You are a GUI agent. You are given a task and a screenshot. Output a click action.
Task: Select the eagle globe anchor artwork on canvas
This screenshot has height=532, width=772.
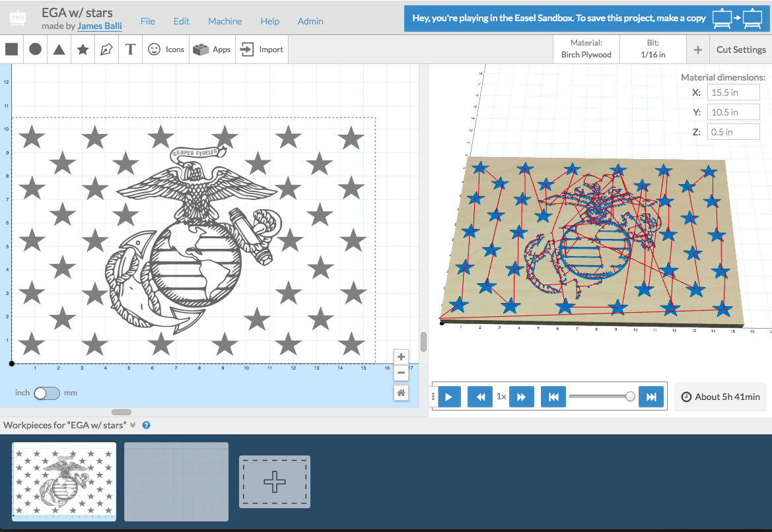tap(194, 240)
